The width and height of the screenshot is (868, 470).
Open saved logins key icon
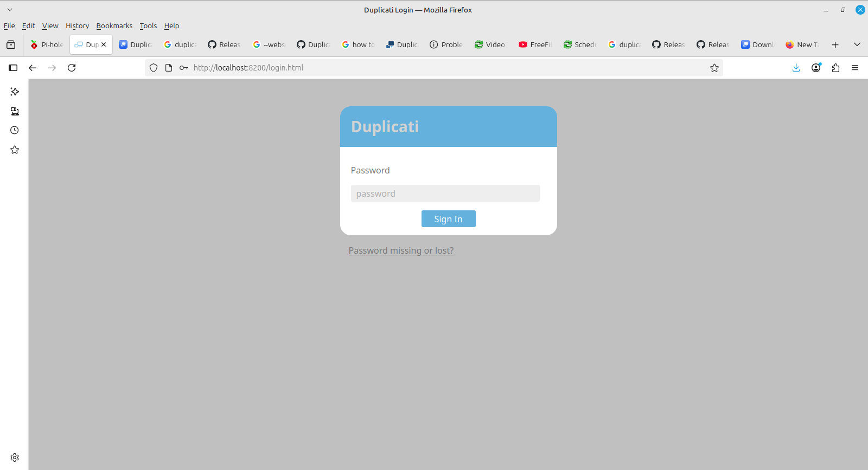(184, 68)
